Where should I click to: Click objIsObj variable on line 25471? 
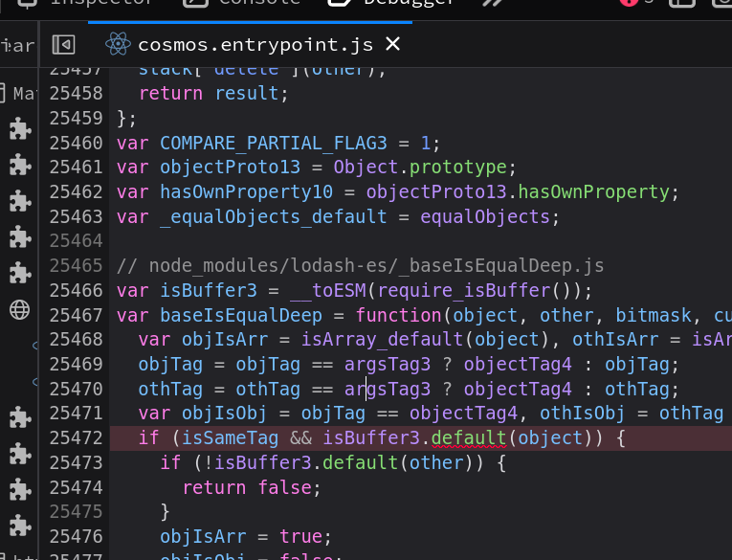tap(225, 414)
